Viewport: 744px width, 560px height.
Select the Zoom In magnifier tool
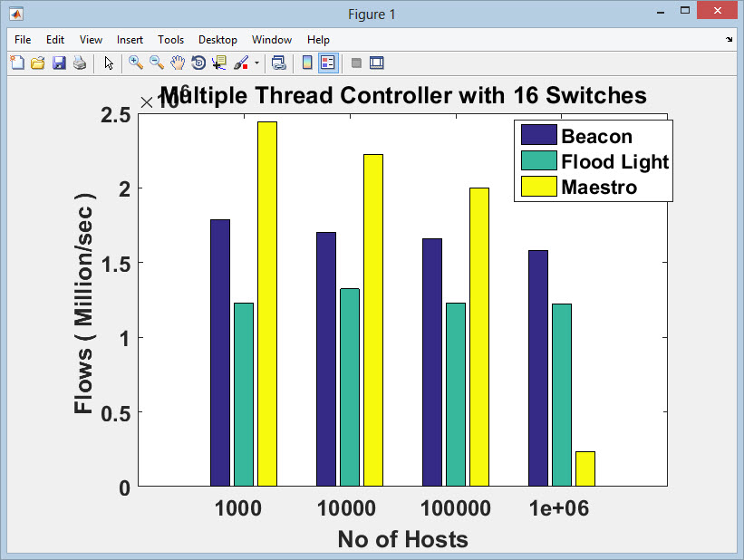136,63
